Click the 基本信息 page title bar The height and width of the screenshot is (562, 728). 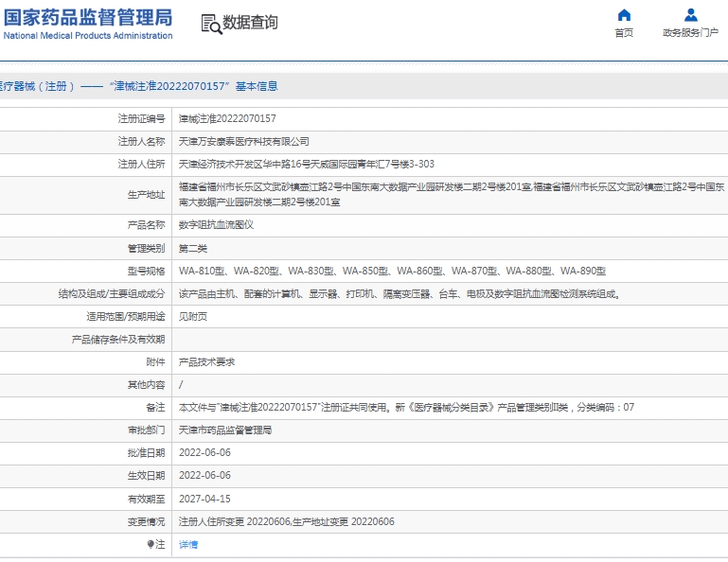click(x=364, y=86)
